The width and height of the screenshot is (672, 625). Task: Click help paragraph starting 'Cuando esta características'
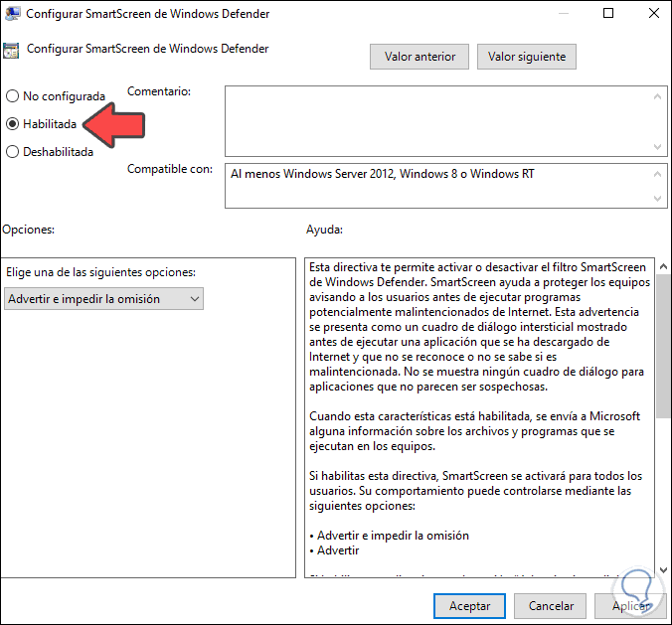tap(474, 431)
